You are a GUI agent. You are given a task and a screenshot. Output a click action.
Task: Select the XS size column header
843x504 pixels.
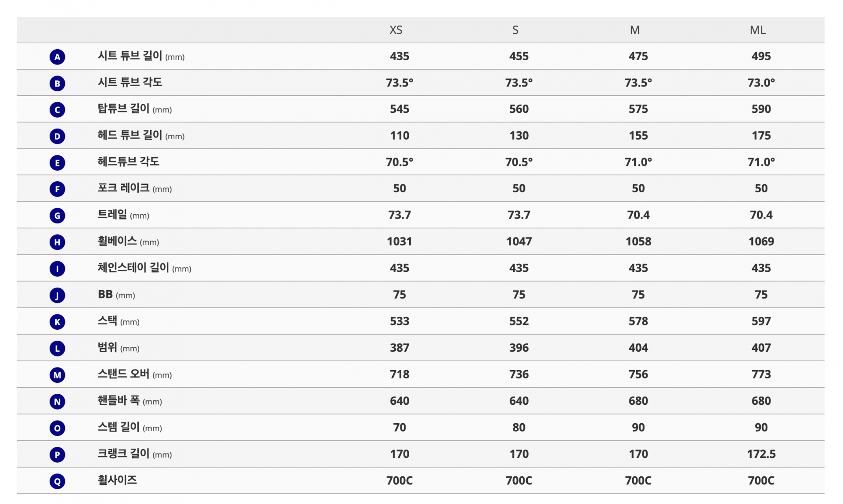pos(396,30)
